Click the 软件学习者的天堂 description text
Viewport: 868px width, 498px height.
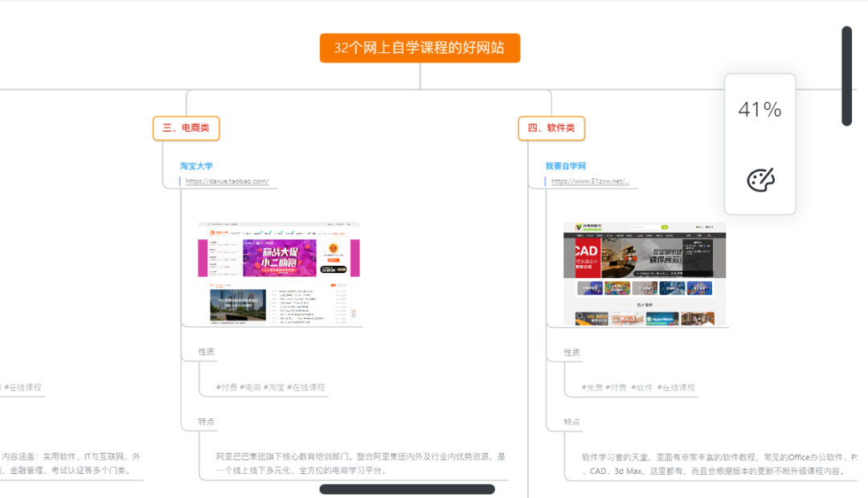click(719, 464)
